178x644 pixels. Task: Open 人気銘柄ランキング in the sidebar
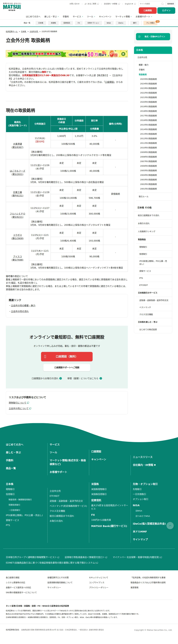point(146,232)
